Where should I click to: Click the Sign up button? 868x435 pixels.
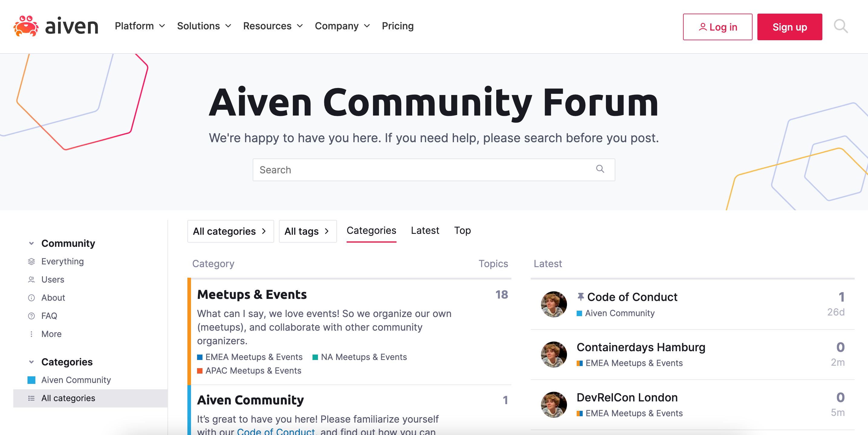[x=789, y=27]
